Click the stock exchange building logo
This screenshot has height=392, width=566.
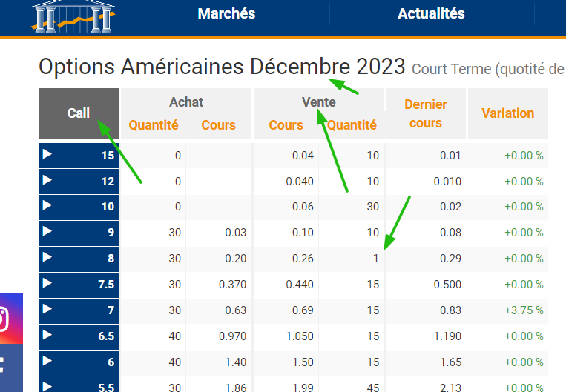(x=73, y=16)
